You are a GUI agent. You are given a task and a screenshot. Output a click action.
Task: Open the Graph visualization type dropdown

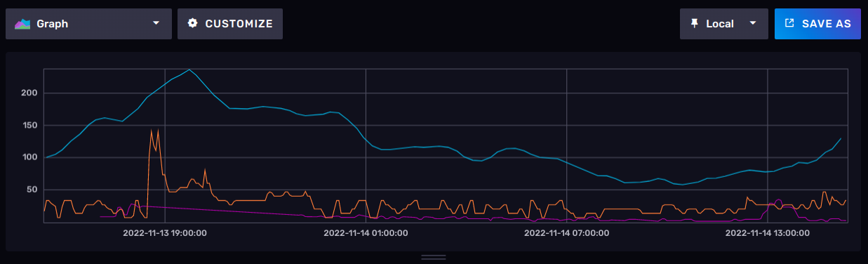coord(88,24)
